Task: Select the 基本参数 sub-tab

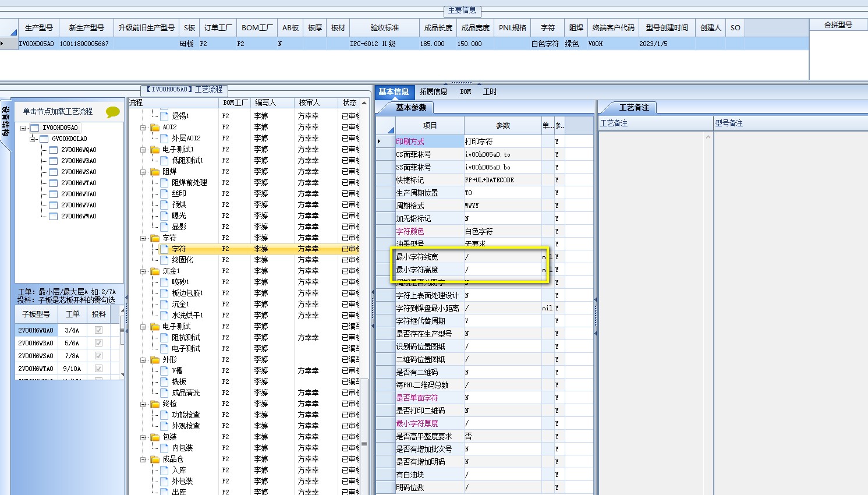Action: 411,107
